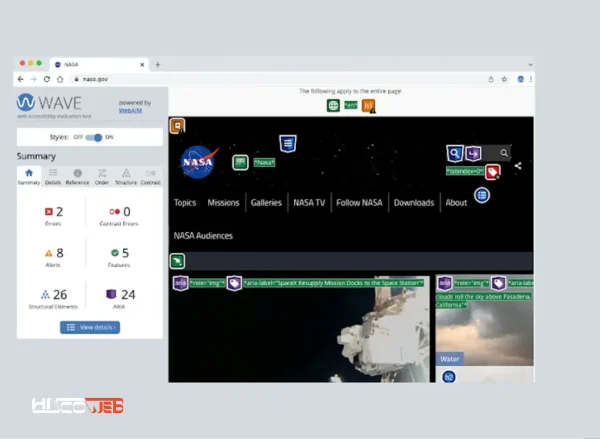The width and height of the screenshot is (600, 439).
Task: Open the Chrome three-dot menu
Action: coord(531,79)
